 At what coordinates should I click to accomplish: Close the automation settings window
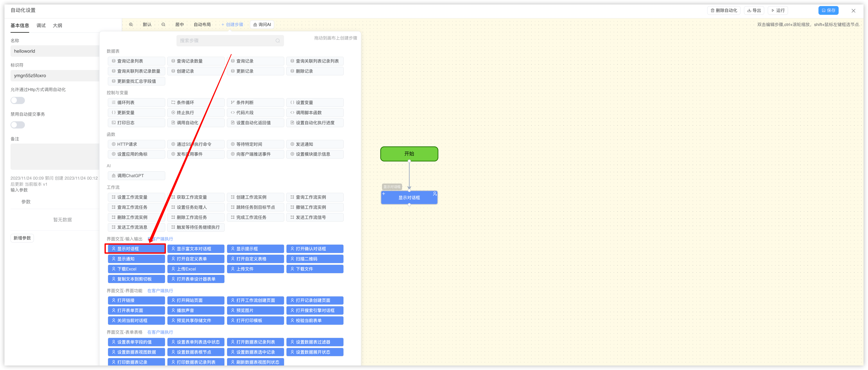tap(853, 11)
